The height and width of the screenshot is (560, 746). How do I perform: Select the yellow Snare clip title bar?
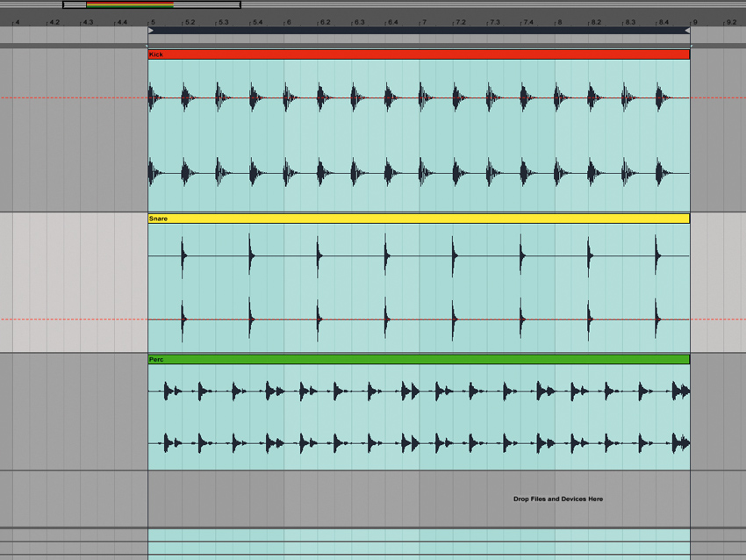[x=419, y=219]
